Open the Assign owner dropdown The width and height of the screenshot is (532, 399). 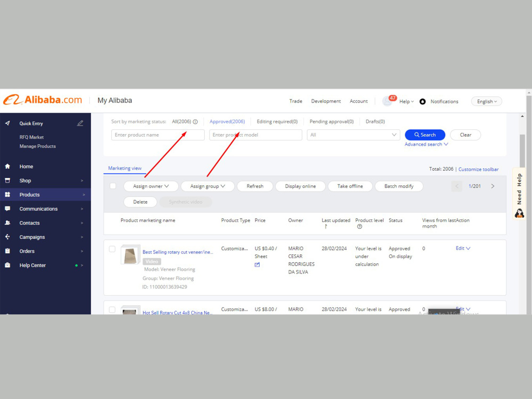pos(151,186)
